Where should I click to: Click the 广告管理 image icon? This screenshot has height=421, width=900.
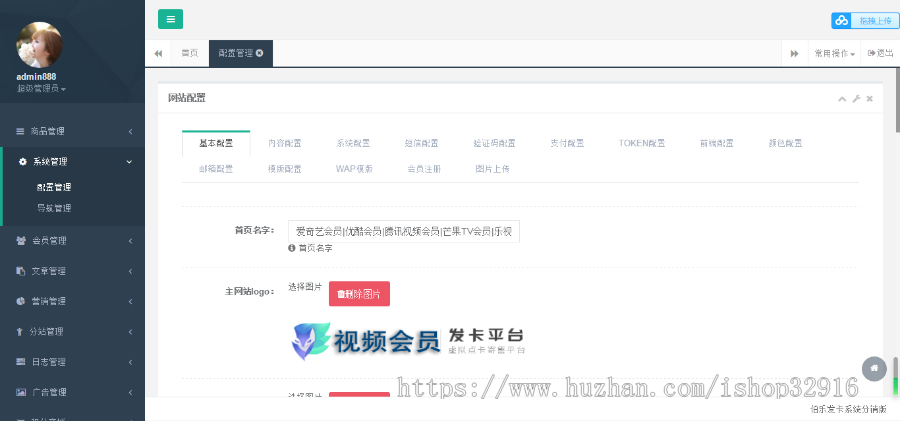click(21, 392)
